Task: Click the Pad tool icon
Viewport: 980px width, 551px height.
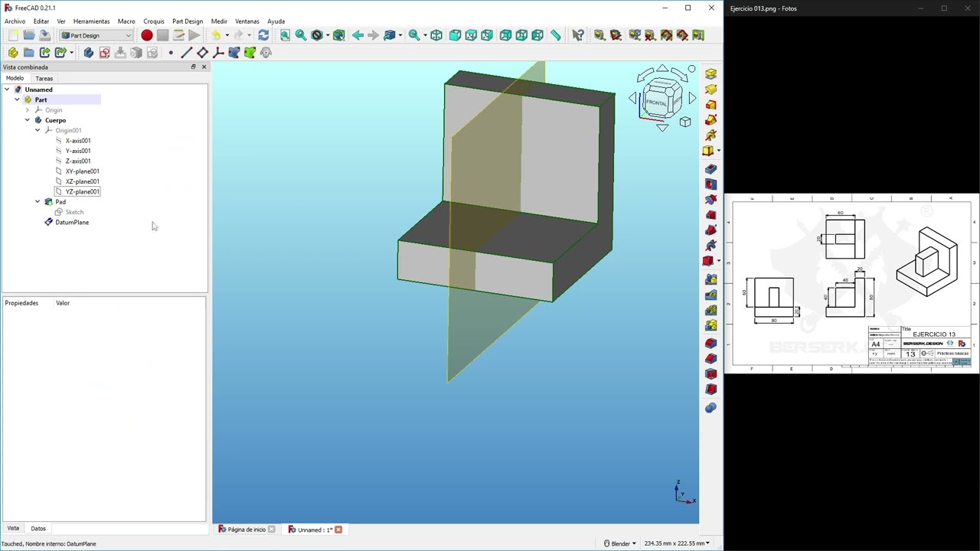Action: point(710,74)
